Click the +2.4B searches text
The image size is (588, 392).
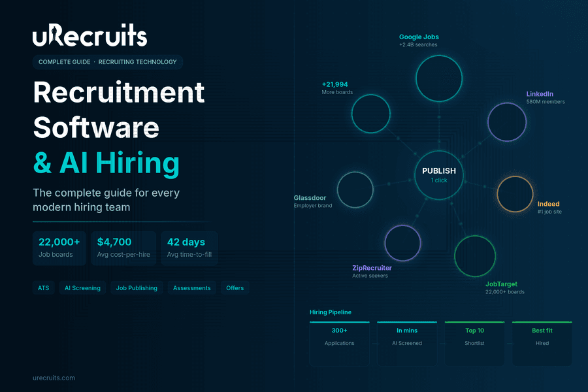pyautogui.click(x=418, y=44)
